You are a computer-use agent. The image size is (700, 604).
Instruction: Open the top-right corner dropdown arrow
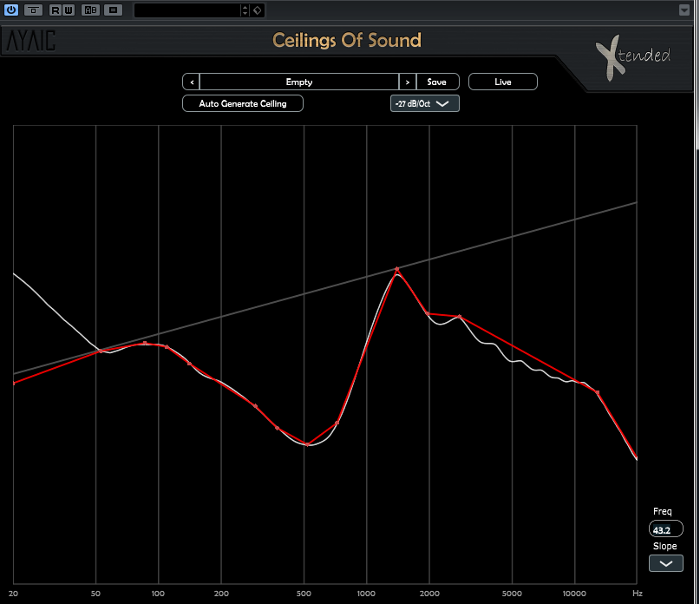pyautogui.click(x=684, y=10)
